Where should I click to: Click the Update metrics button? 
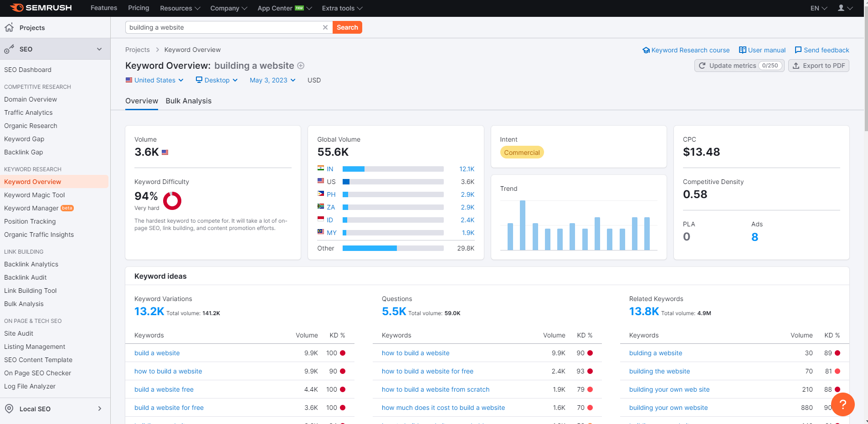tap(739, 66)
